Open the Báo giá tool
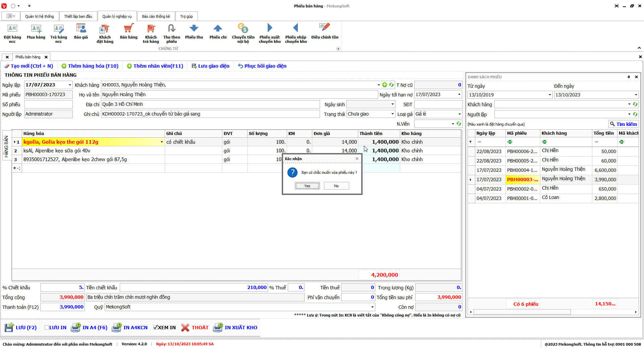The image size is (644, 348). point(81,29)
